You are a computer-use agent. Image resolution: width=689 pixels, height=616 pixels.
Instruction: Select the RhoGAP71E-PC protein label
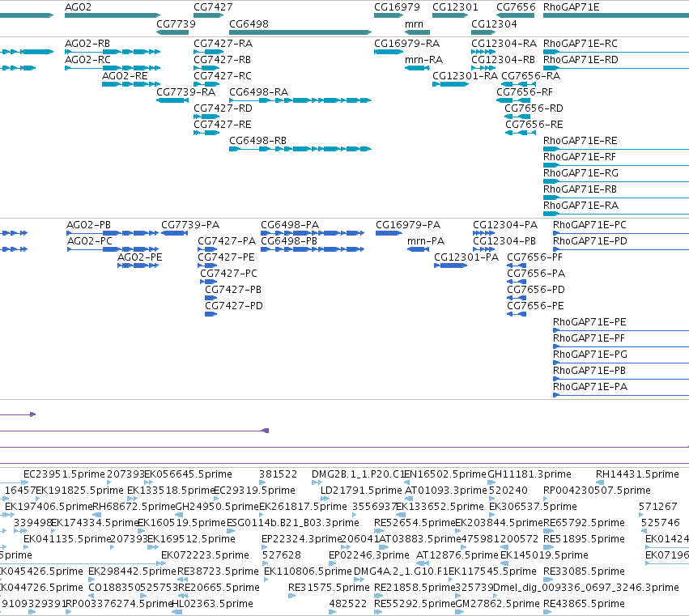tap(589, 224)
